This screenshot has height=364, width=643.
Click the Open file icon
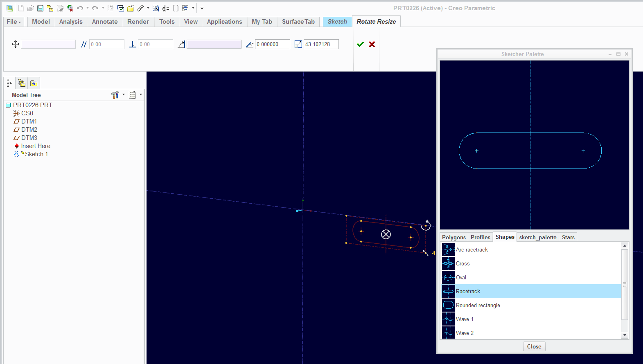31,8
